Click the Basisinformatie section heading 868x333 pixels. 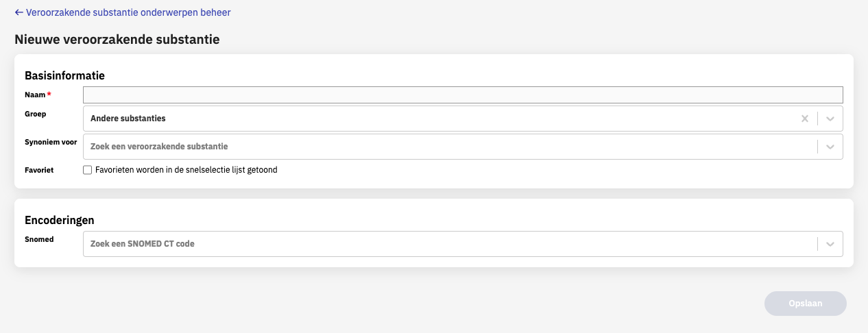pos(64,75)
